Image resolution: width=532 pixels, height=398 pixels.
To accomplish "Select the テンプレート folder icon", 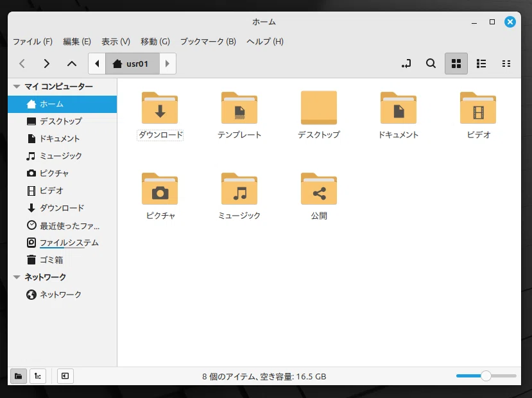I will point(239,108).
